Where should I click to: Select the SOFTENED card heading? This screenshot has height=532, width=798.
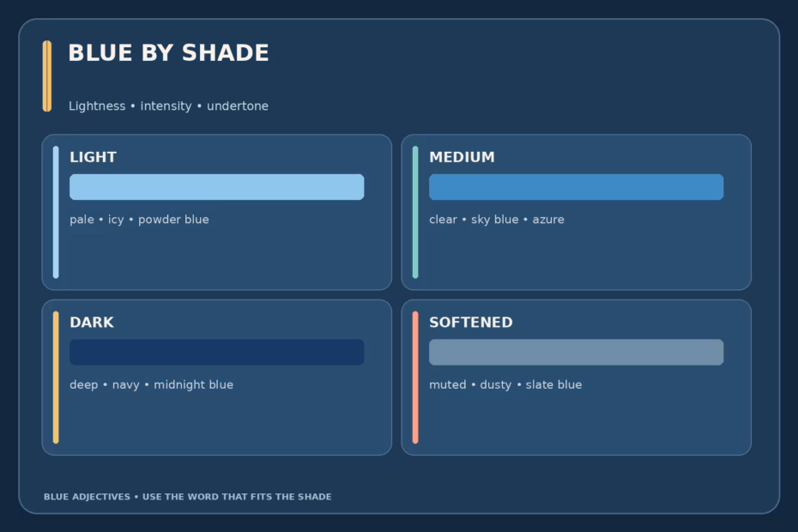[x=471, y=323]
